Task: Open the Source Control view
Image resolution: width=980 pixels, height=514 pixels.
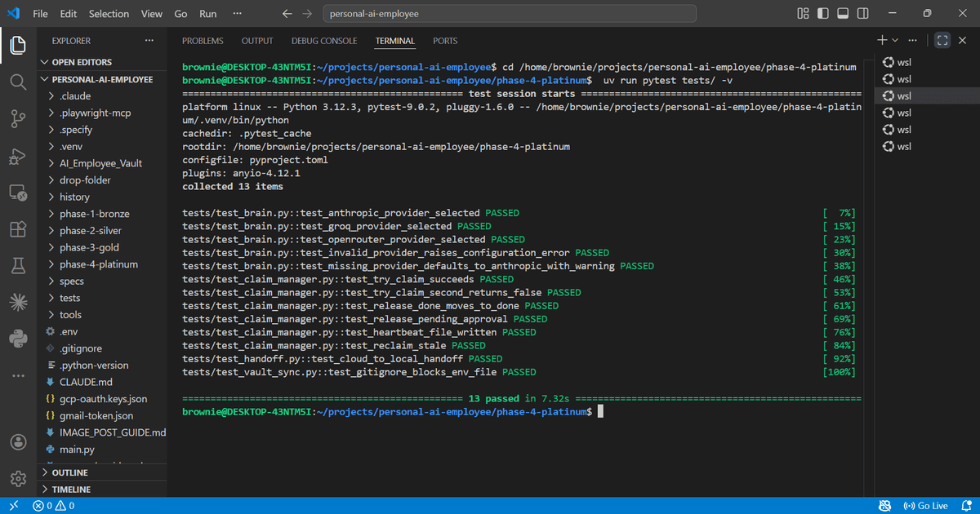Action: [x=17, y=118]
